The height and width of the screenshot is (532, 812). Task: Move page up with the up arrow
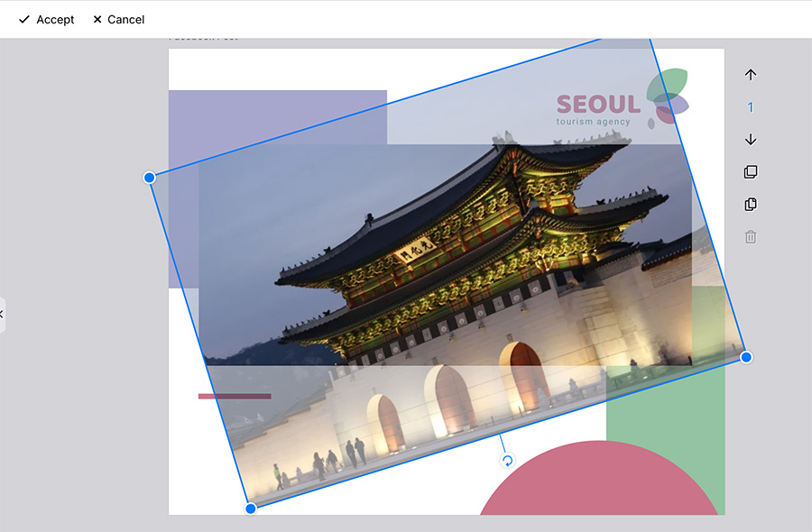(751, 75)
